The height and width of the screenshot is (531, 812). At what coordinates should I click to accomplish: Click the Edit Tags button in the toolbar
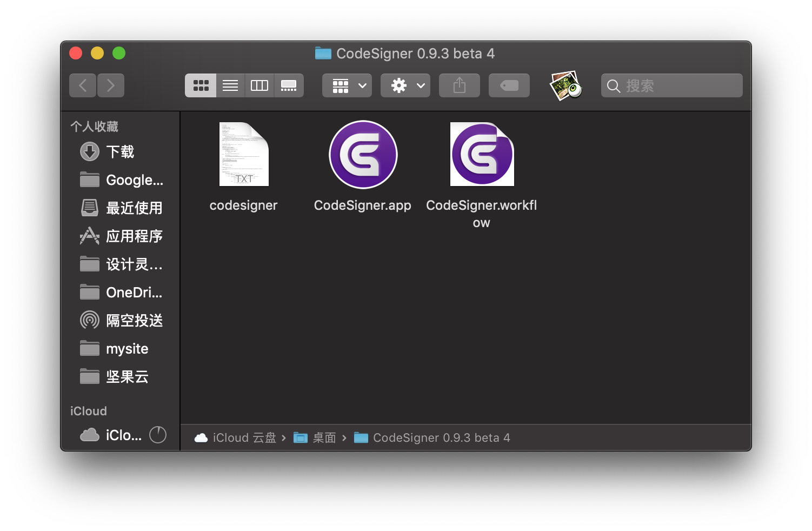click(x=509, y=85)
